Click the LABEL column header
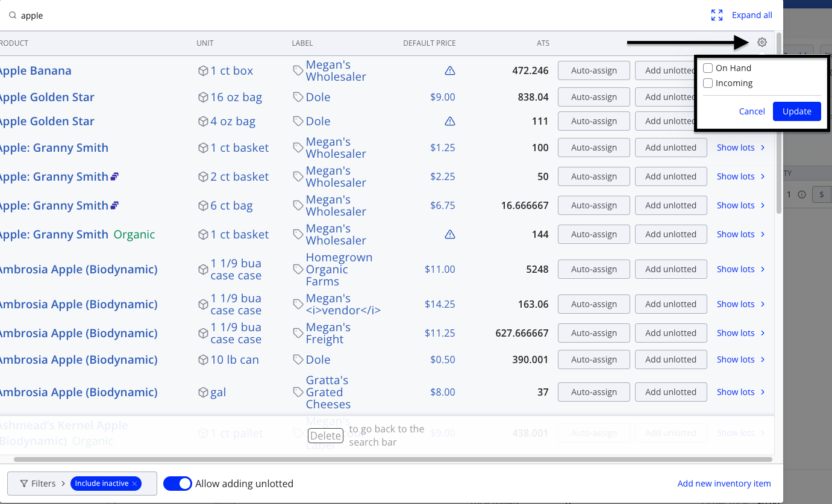Image resolution: width=832 pixels, height=504 pixels. tap(302, 43)
